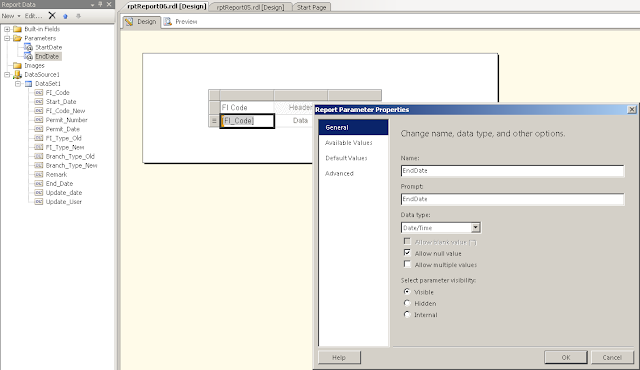Click the Built-in Fields folder icon
Viewport: 640px width, 370px height.
[17, 29]
